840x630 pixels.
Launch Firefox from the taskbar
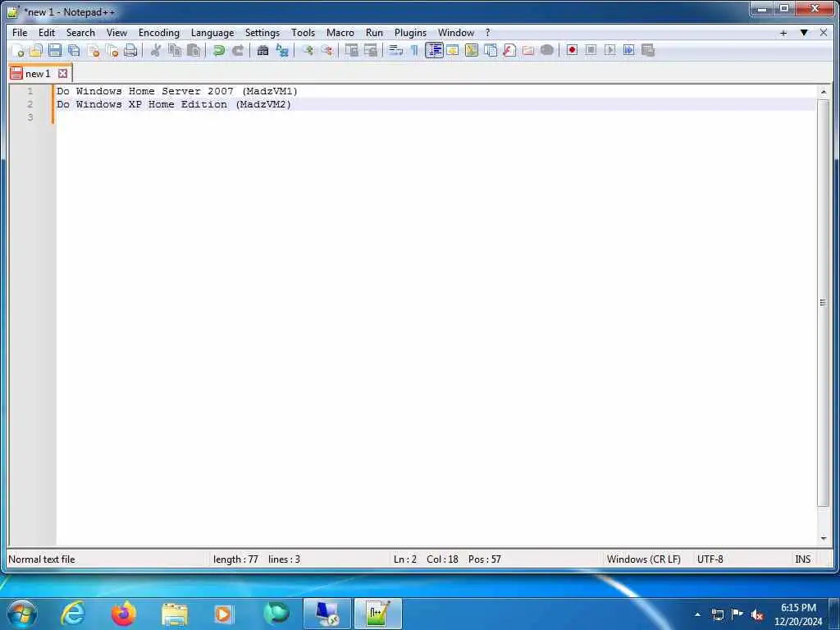tap(123, 614)
